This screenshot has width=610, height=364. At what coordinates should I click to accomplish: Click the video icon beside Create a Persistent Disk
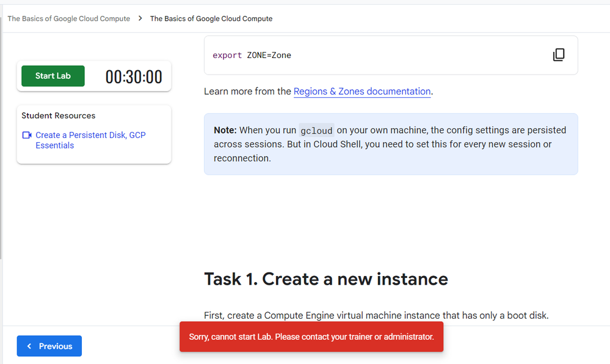(27, 135)
